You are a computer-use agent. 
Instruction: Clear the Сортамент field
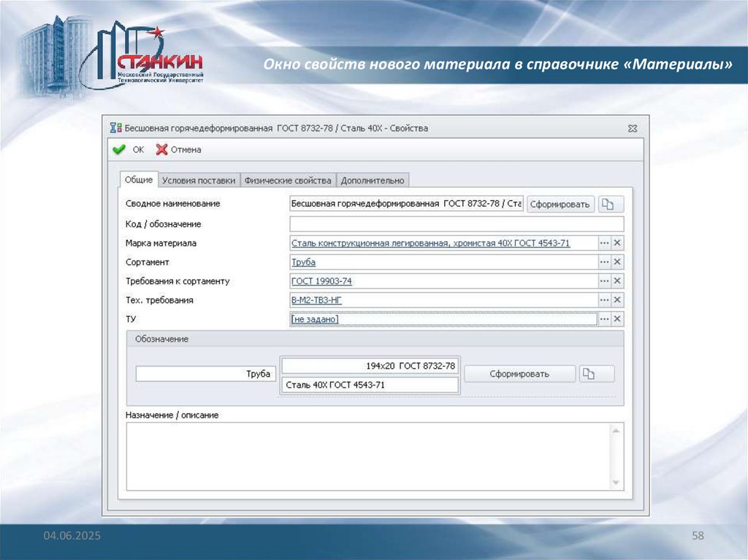tap(617, 262)
